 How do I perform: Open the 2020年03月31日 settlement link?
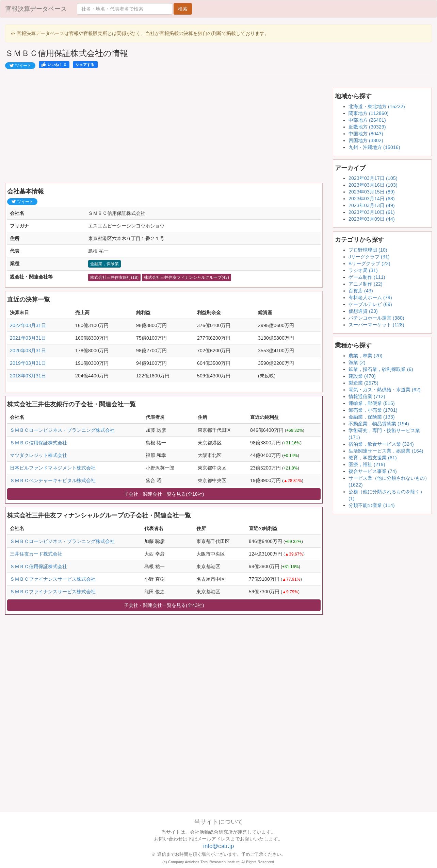click(28, 351)
